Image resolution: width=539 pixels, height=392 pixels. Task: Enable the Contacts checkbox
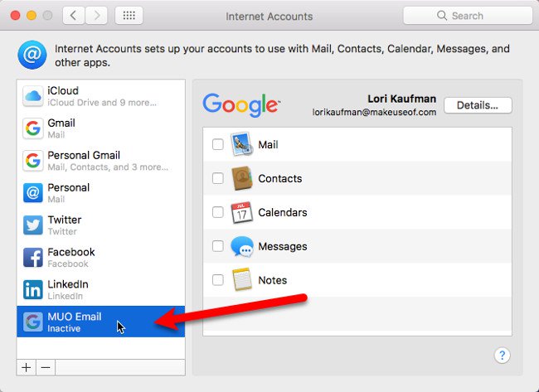[217, 178]
